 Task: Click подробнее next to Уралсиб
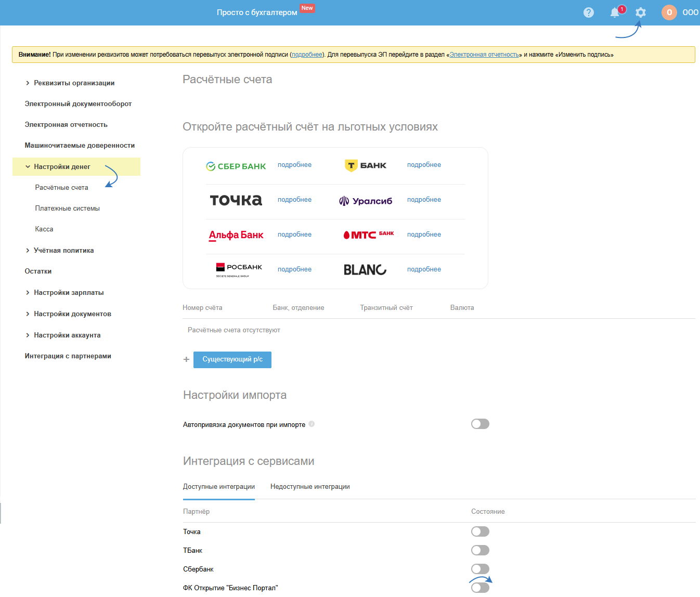click(424, 200)
